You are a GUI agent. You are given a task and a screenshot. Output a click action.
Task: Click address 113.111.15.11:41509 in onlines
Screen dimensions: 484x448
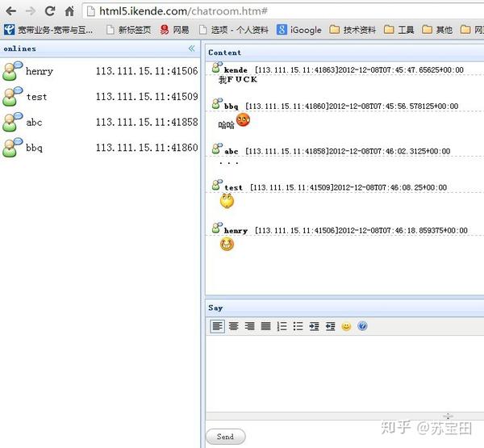(x=147, y=97)
